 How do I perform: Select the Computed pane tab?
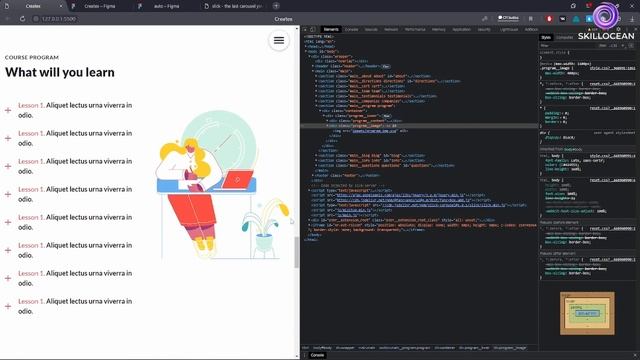[x=564, y=38]
